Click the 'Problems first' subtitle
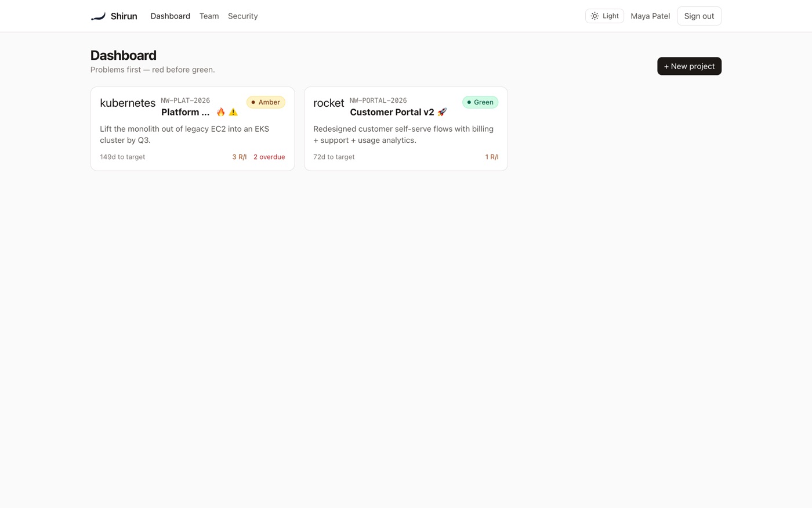Viewport: 812px width, 508px height. click(x=153, y=70)
